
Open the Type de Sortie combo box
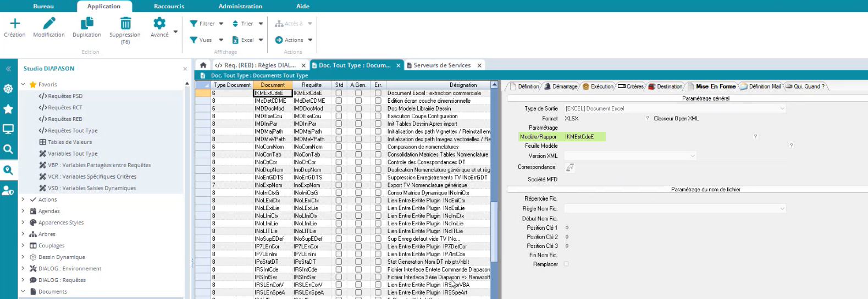click(675, 109)
